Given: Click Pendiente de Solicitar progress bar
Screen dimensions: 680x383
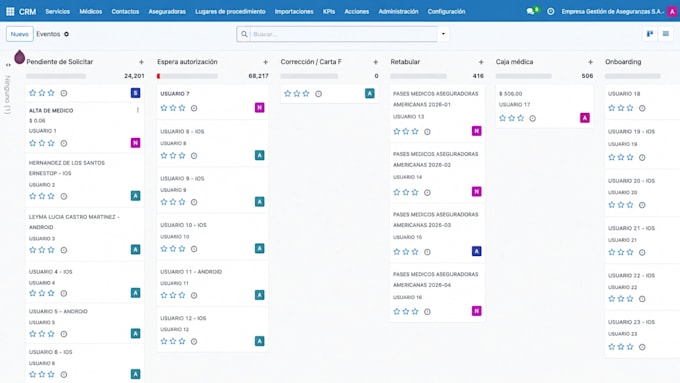Looking at the screenshot, I should (56, 76).
